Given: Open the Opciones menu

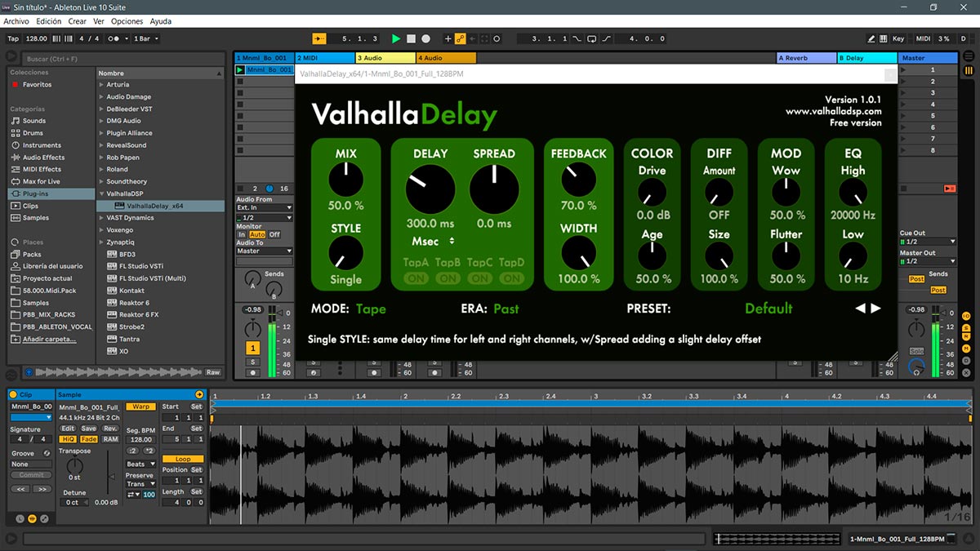Looking at the screenshot, I should point(127,21).
